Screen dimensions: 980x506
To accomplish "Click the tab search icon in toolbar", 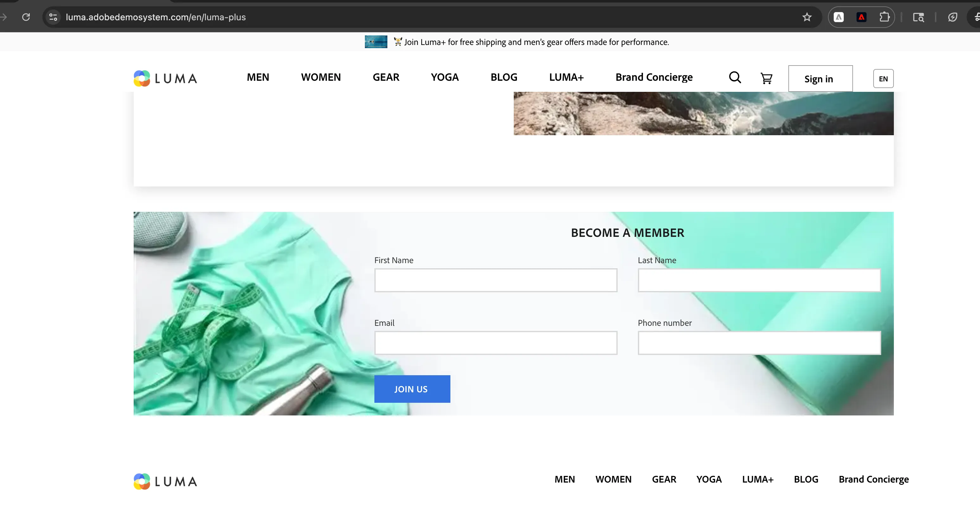I will [918, 17].
